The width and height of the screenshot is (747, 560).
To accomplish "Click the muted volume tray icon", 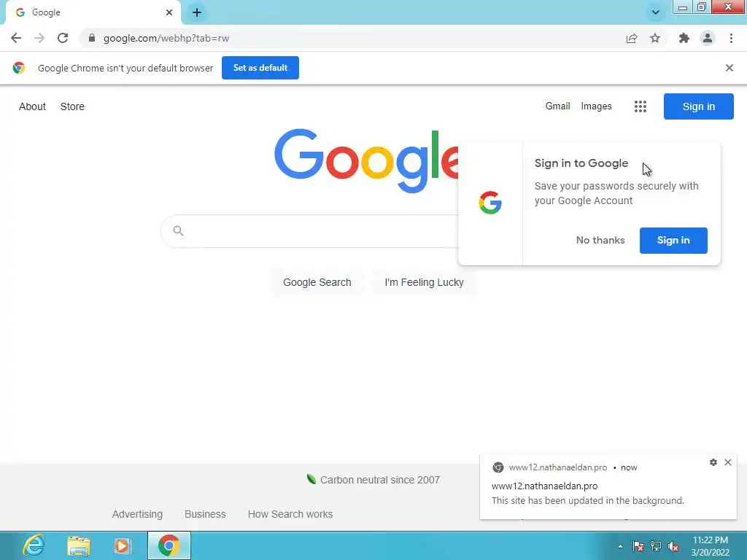I will click(673, 547).
